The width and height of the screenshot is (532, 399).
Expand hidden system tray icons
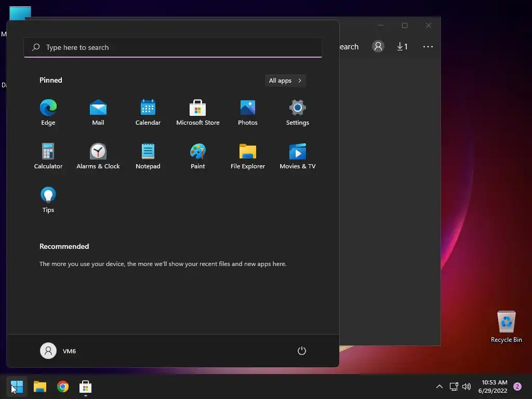tap(439, 387)
